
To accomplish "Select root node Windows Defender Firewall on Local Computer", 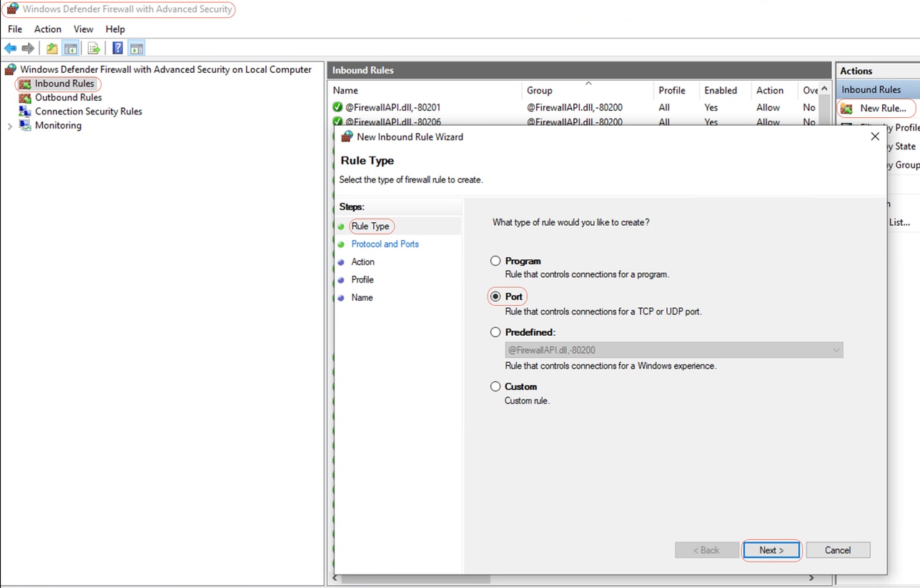I will point(166,69).
